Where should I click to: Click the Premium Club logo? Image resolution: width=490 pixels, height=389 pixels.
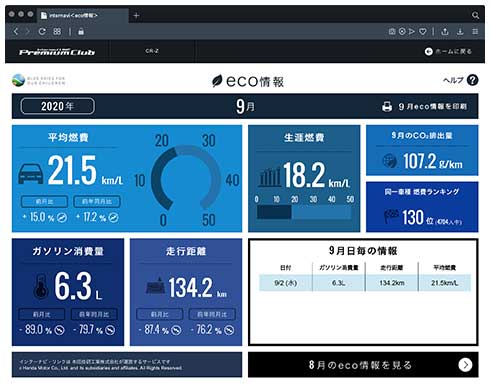[57, 52]
